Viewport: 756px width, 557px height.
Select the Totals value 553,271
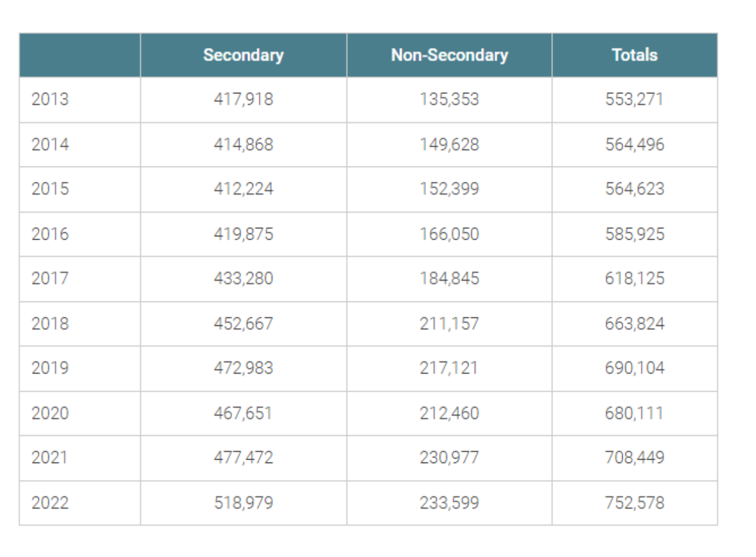click(x=634, y=100)
